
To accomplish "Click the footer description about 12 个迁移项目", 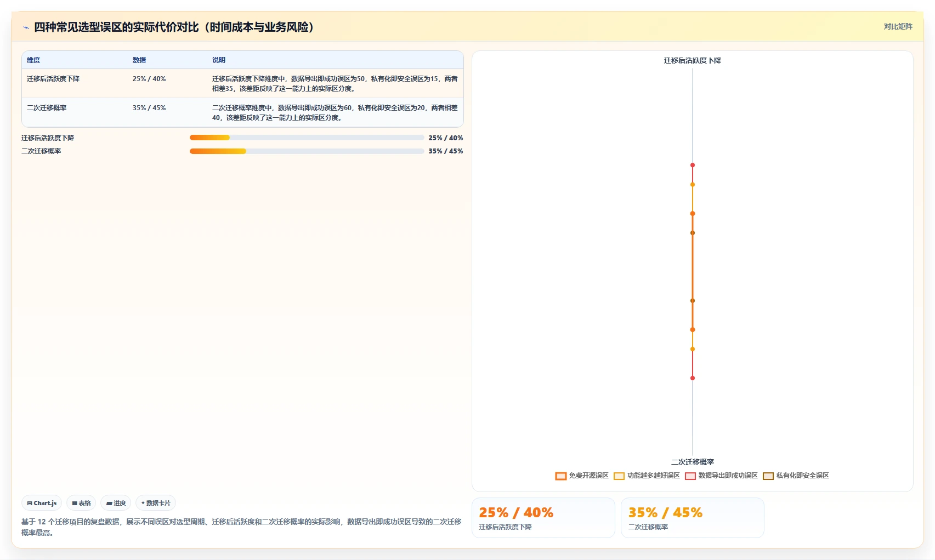I will click(241, 527).
